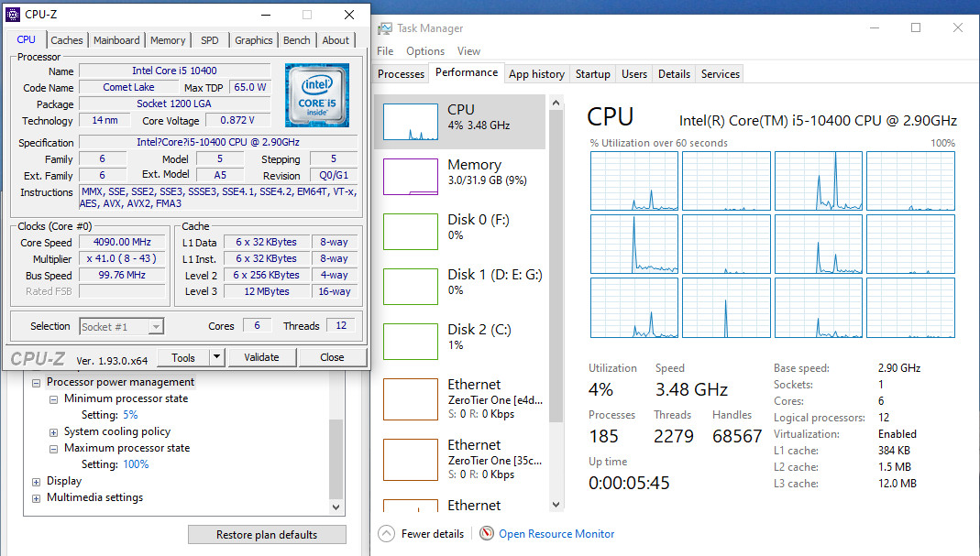Click the Max TDP 65.0 W field
980x556 pixels.
pyautogui.click(x=250, y=87)
